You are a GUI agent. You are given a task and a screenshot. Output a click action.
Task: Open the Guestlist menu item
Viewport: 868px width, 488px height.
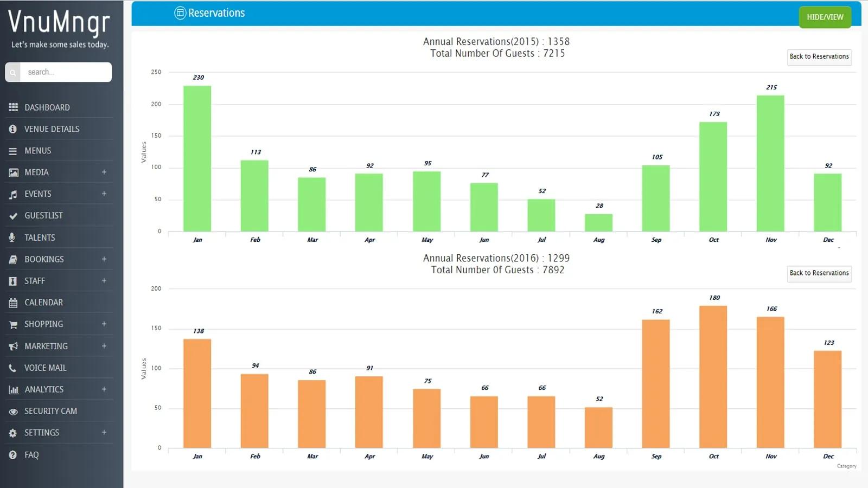tap(43, 216)
